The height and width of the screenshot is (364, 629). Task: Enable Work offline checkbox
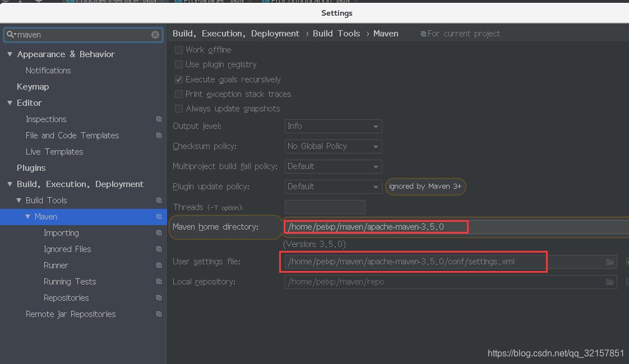(x=179, y=50)
